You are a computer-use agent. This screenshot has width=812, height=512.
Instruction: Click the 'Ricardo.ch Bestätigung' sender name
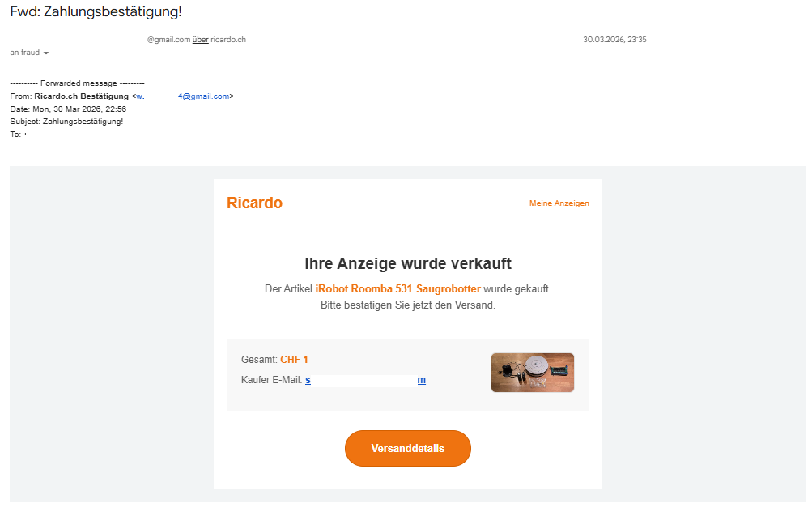point(81,96)
